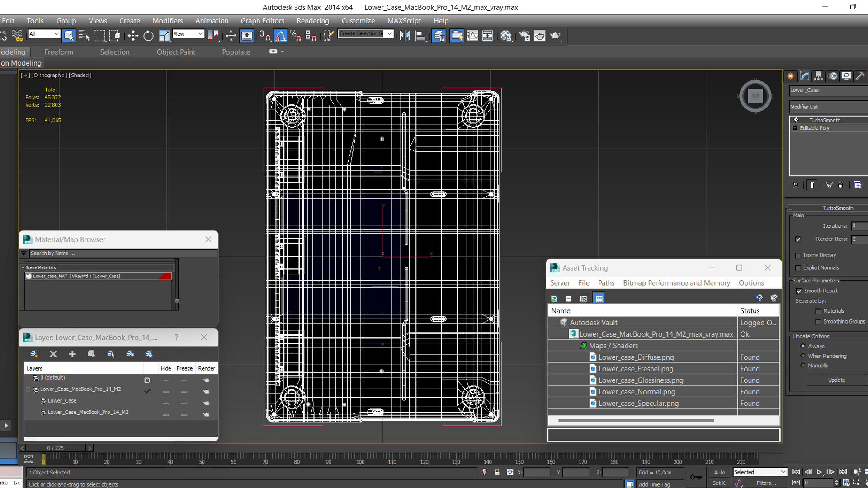This screenshot has width=868, height=488.
Task: Open the Material Editor icon
Action: (x=506, y=36)
